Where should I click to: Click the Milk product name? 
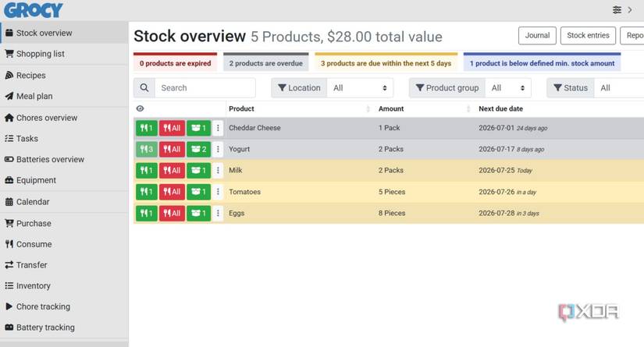(x=235, y=170)
